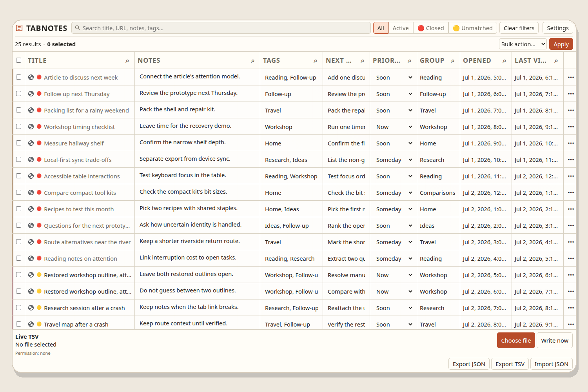
Task: Focus the search title, URL, notes, tags field
Action: point(221,28)
